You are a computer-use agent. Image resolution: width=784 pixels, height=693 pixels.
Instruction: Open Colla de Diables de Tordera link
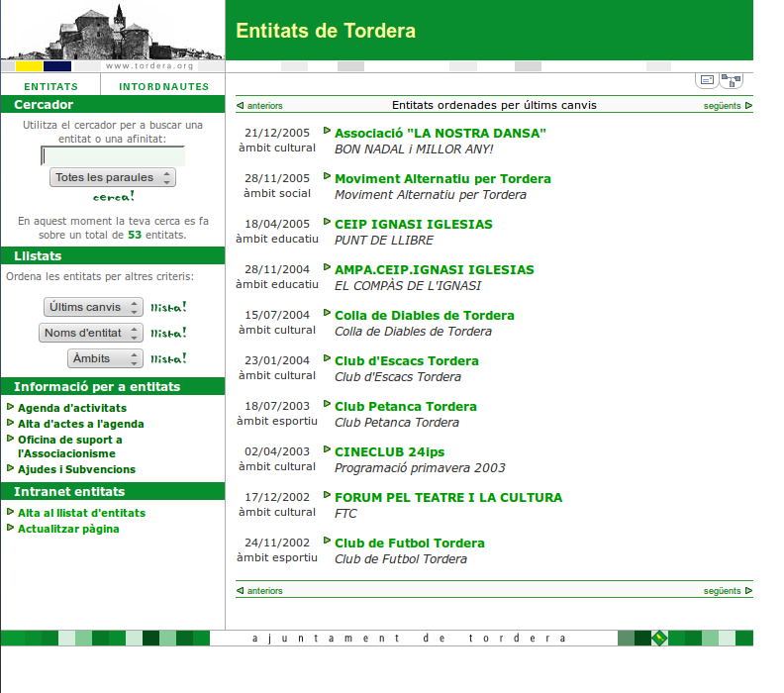pos(425,315)
